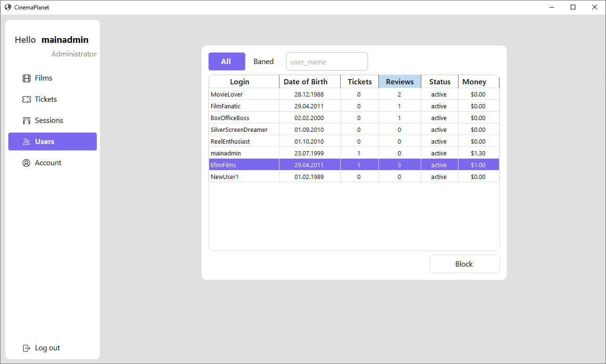
Task: Click the $1.30 money cell
Action: (x=478, y=153)
